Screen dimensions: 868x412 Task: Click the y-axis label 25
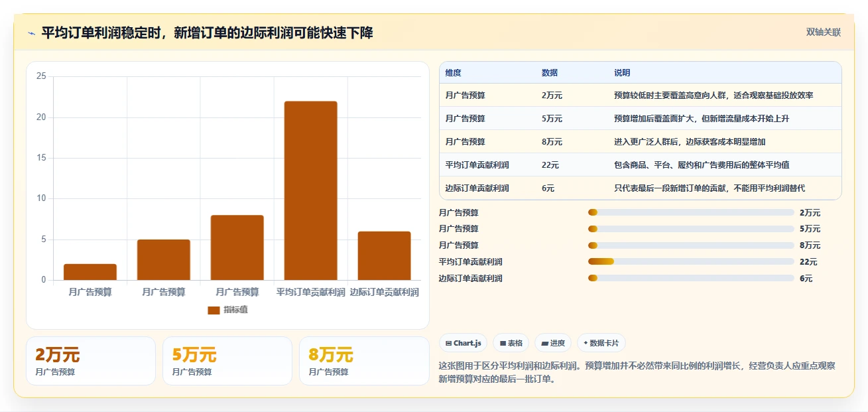41,76
